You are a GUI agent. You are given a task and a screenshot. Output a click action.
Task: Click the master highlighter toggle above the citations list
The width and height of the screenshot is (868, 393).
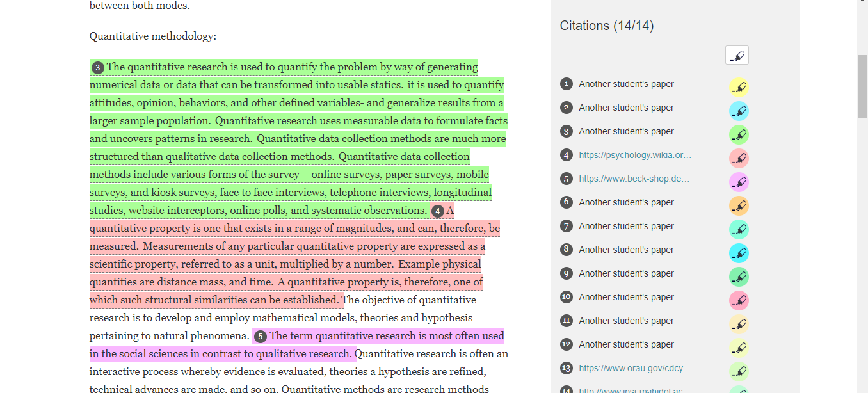(737, 55)
